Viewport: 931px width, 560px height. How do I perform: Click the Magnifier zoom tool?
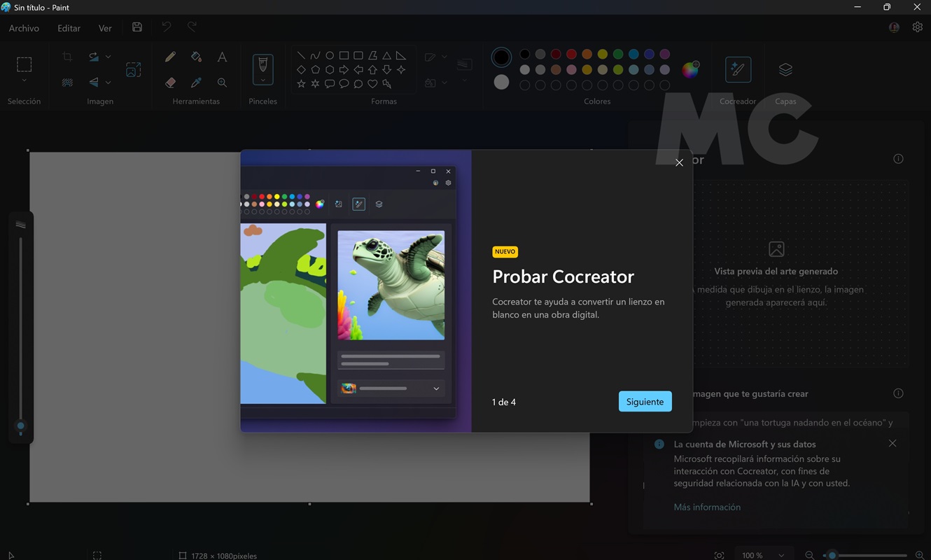coord(222,83)
